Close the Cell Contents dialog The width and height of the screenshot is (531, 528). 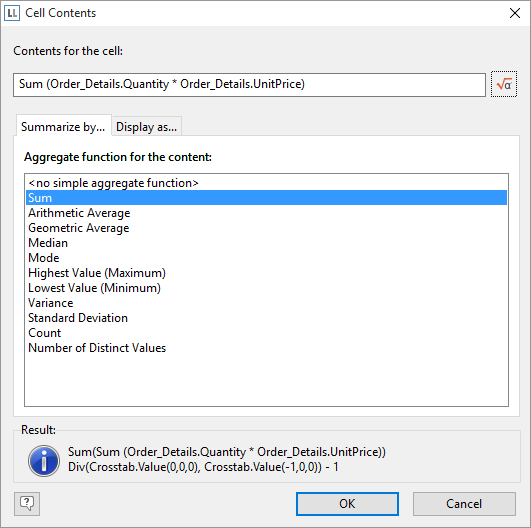click(515, 13)
